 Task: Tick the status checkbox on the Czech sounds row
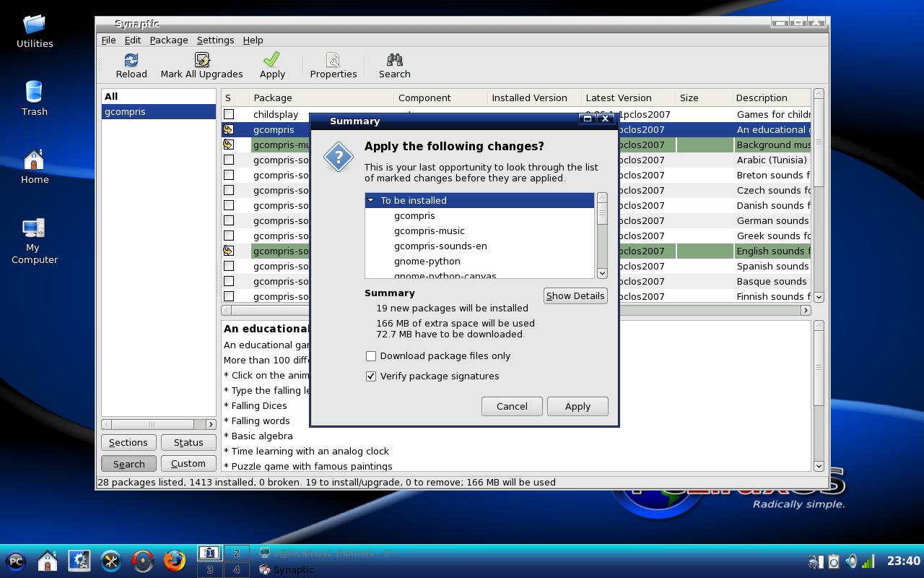click(x=229, y=190)
